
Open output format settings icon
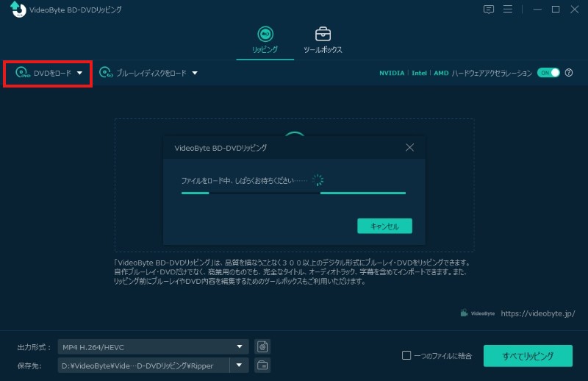click(x=262, y=347)
